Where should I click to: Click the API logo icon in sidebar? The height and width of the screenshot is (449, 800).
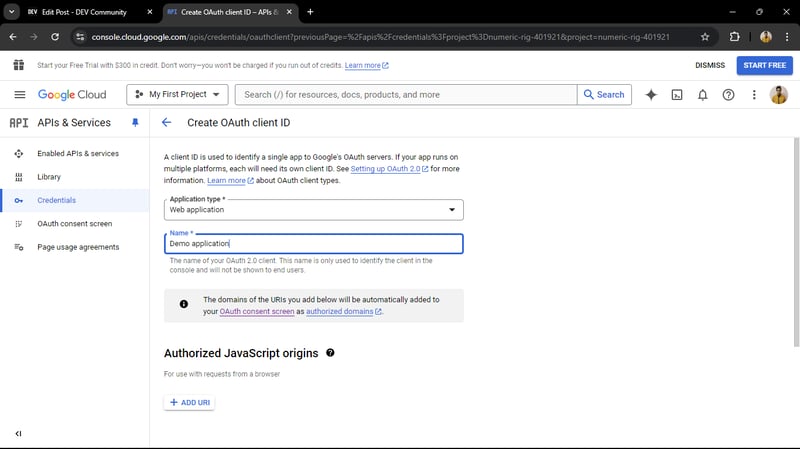(19, 122)
